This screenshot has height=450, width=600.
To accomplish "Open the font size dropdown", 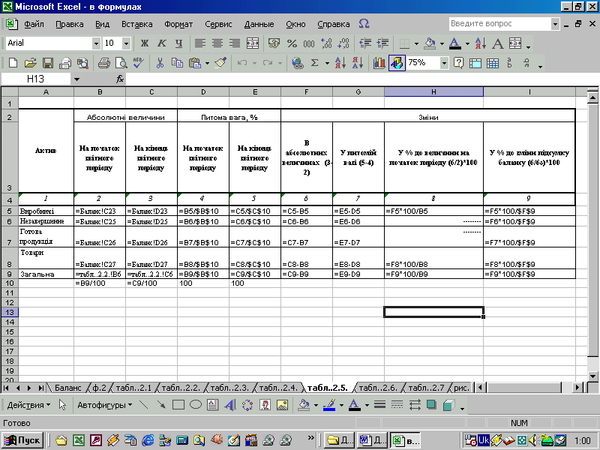I will pyautogui.click(x=126, y=44).
